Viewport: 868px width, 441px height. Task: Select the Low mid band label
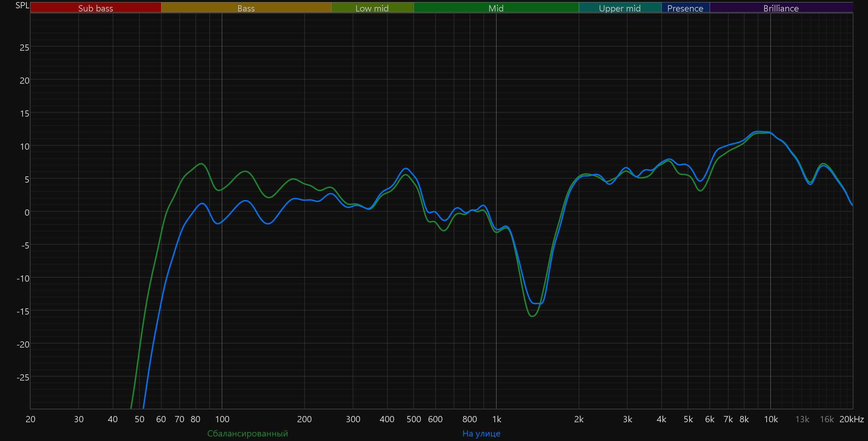(372, 8)
